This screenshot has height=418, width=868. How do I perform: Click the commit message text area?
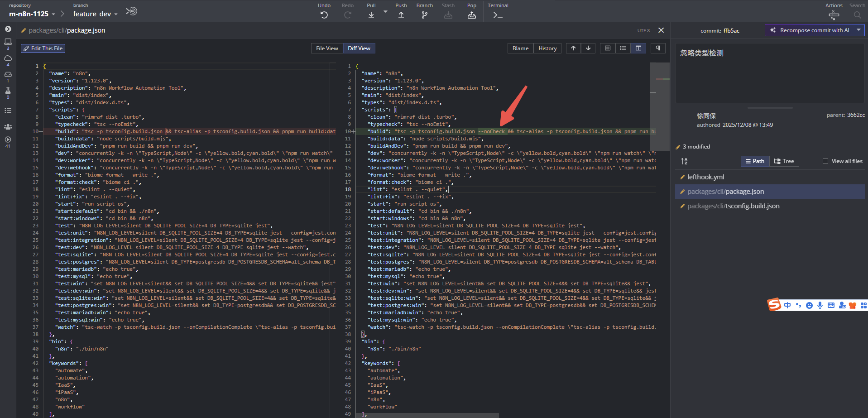tap(770, 73)
